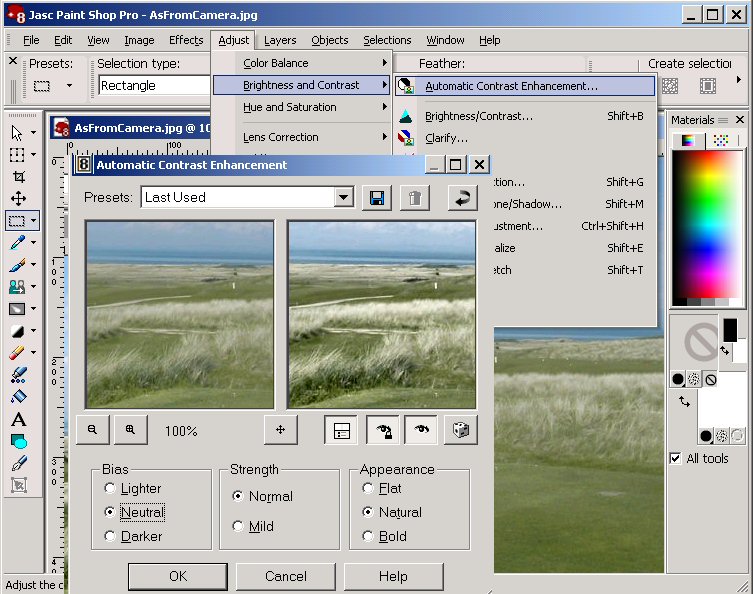This screenshot has height=594, width=753.
Task: Expand the Selection type Rectangle dropdown
Action: 155,86
